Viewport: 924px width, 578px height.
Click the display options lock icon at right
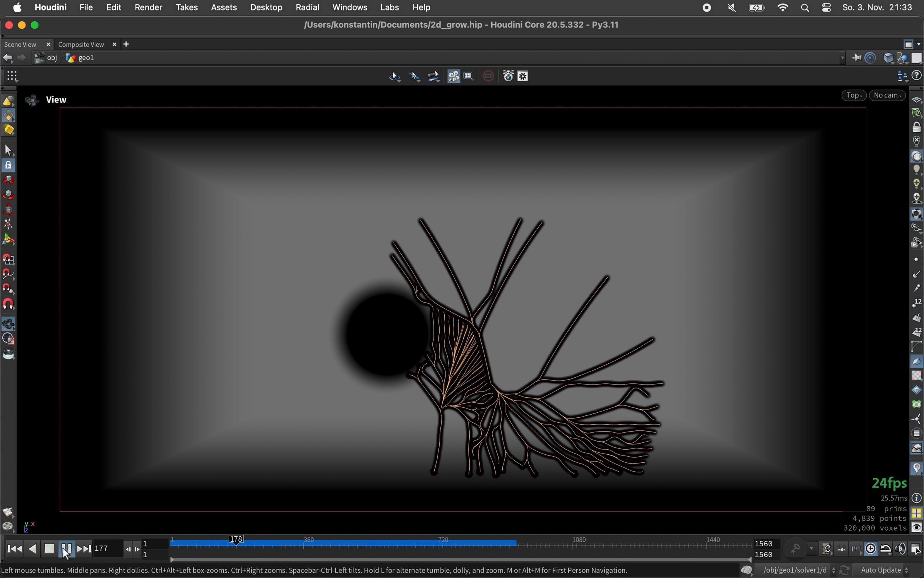coord(917,127)
